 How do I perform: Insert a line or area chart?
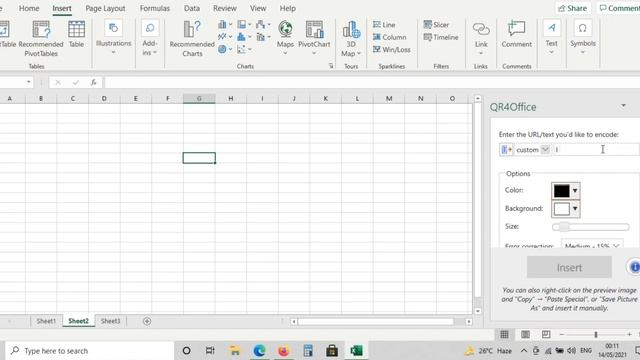(224, 37)
